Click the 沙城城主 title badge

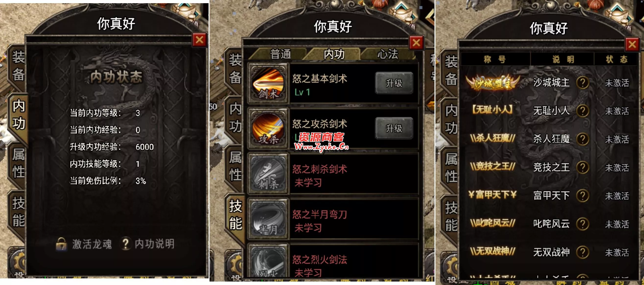click(x=492, y=82)
